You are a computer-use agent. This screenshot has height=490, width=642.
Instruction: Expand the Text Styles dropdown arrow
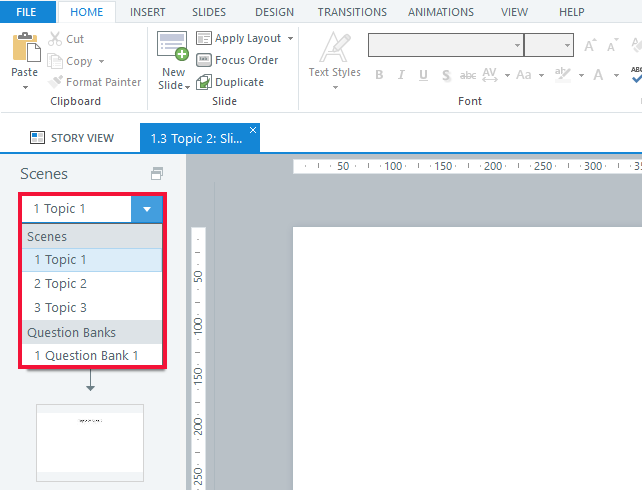click(x=335, y=87)
